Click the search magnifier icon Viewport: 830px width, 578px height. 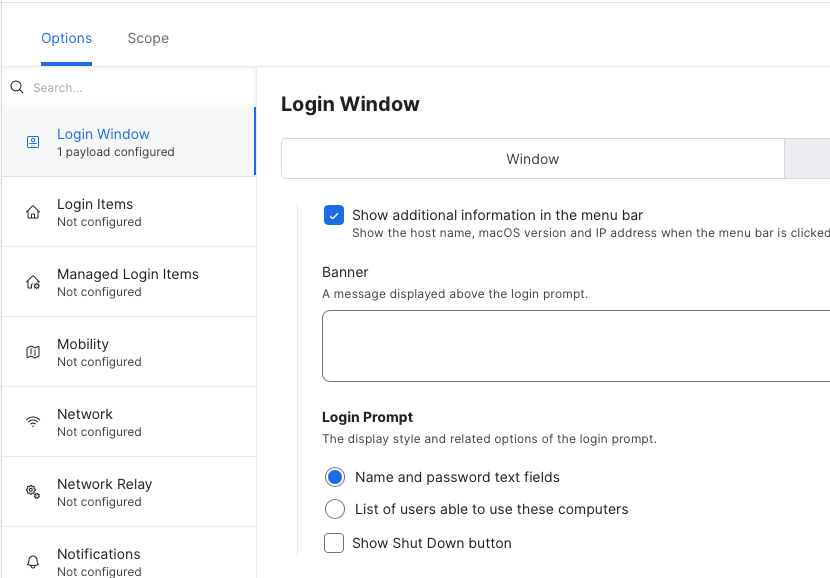coord(17,88)
